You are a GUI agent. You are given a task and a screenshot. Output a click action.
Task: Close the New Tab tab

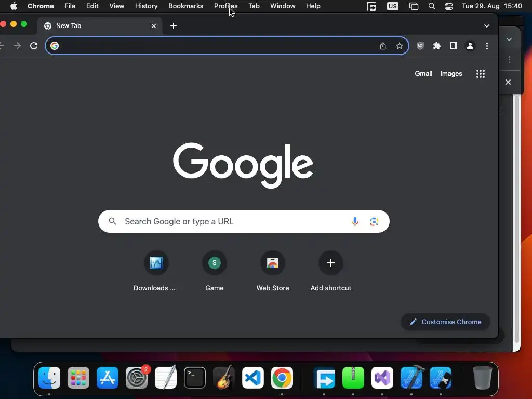point(154,26)
